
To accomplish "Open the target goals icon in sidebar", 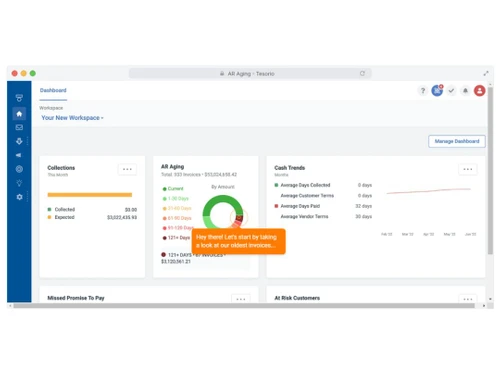I will tap(19, 169).
